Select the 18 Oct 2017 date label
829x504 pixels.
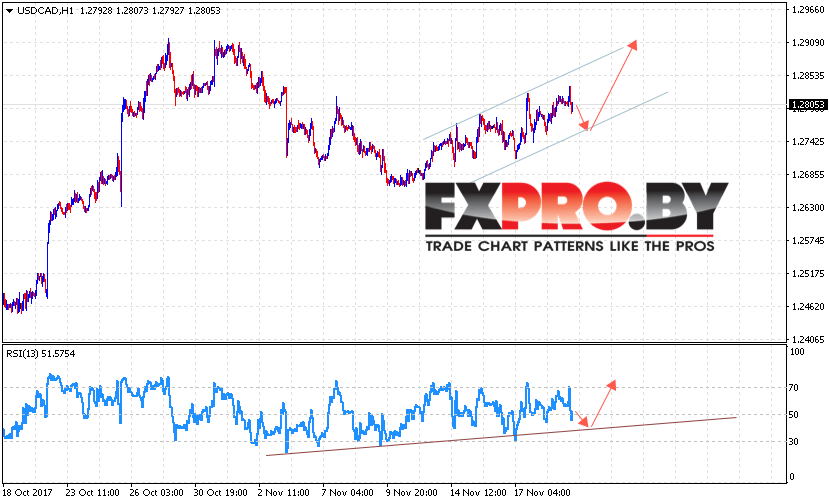click(x=27, y=492)
